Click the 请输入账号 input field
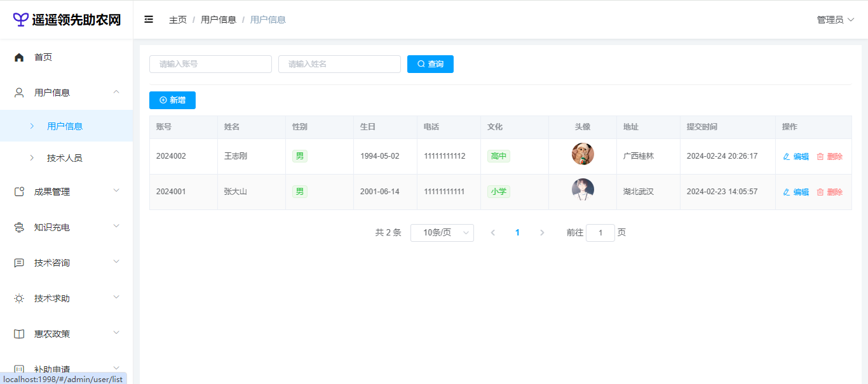Viewport: 868px width, 384px height. [x=210, y=64]
